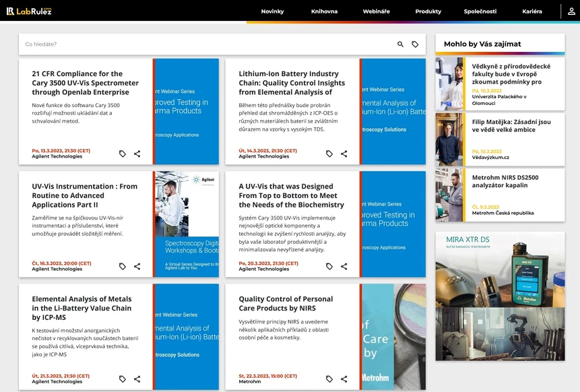The height and width of the screenshot is (392, 580).
Task: Click Agilent Technologies under 21 CFR card
Action: point(57,156)
